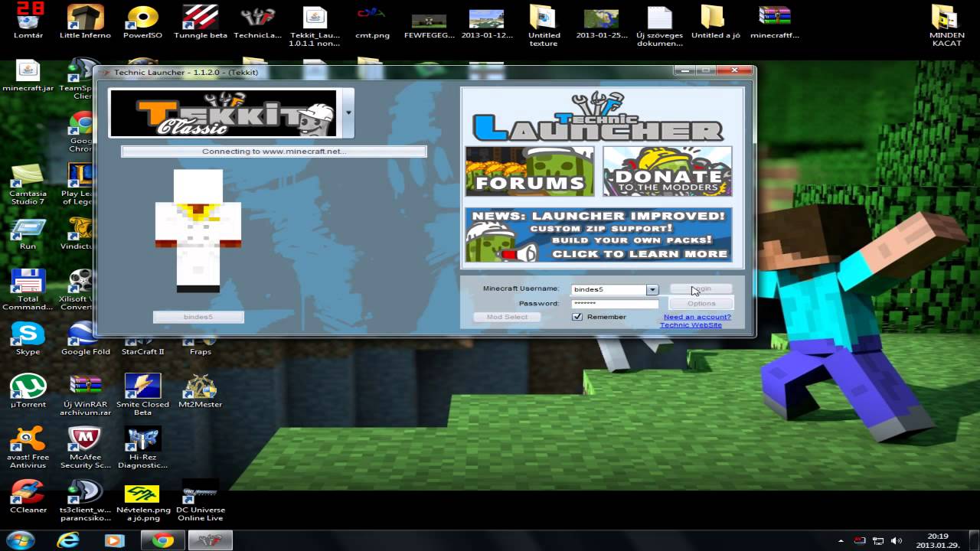The height and width of the screenshot is (551, 980).
Task: Open McAfee Security Scan shortcut
Action: tap(85, 448)
